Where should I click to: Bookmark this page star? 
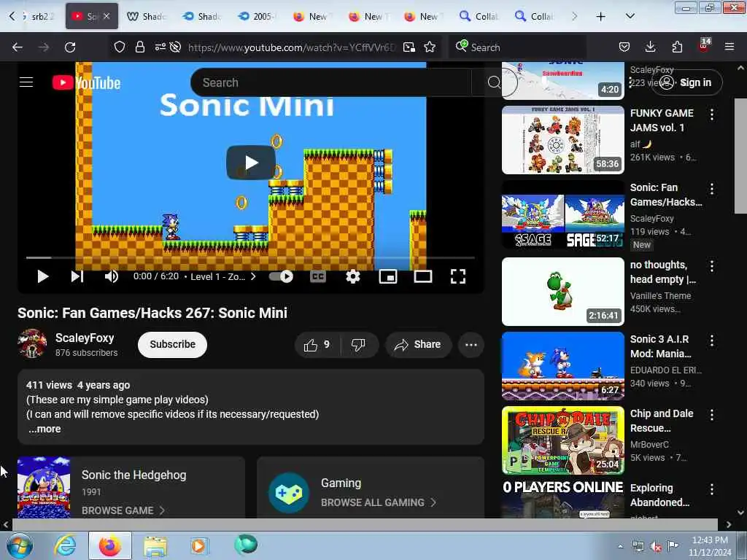point(430,47)
